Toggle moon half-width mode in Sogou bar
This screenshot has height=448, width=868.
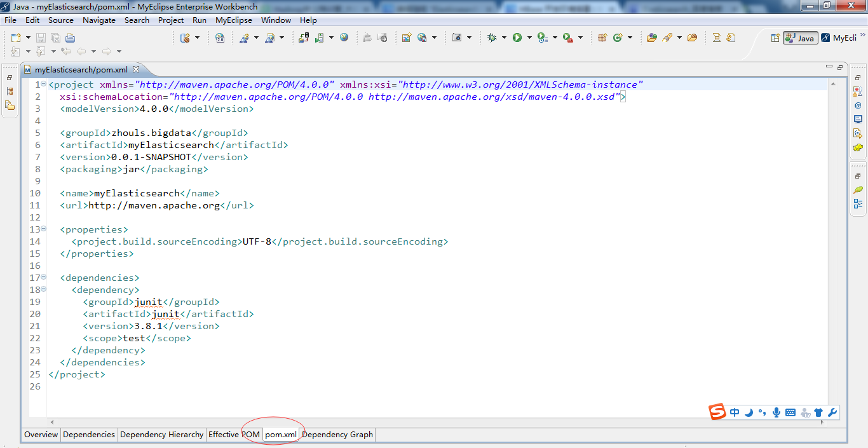[x=749, y=412]
